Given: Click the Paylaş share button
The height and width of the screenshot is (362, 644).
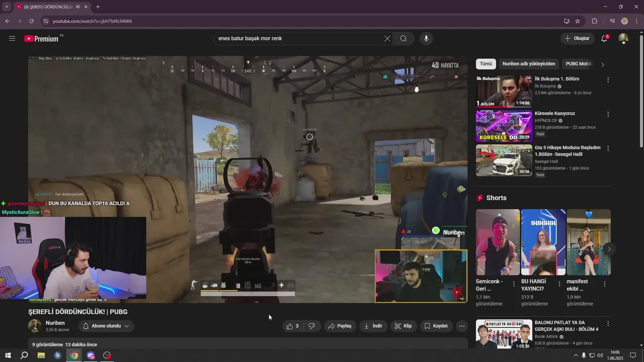Looking at the screenshot, I should tap(340, 326).
